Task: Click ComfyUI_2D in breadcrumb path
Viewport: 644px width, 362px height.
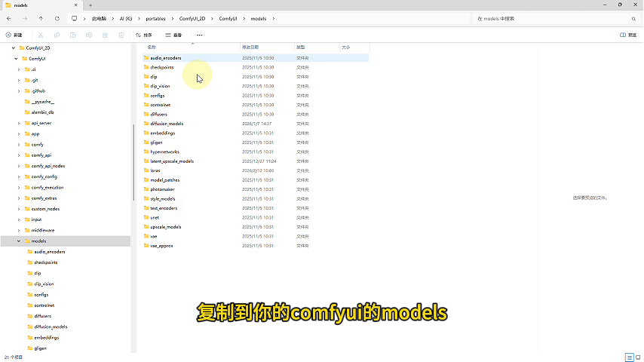Action: point(192,19)
